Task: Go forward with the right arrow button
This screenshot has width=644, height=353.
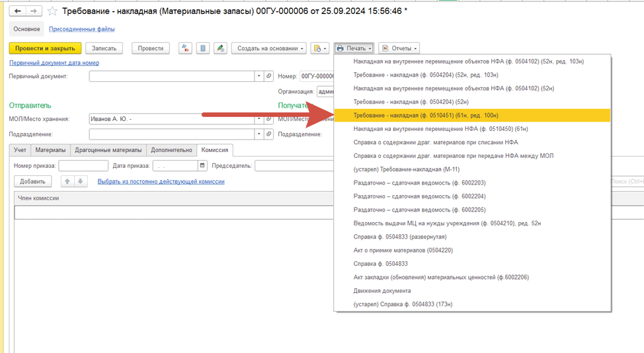Action: 34,11
